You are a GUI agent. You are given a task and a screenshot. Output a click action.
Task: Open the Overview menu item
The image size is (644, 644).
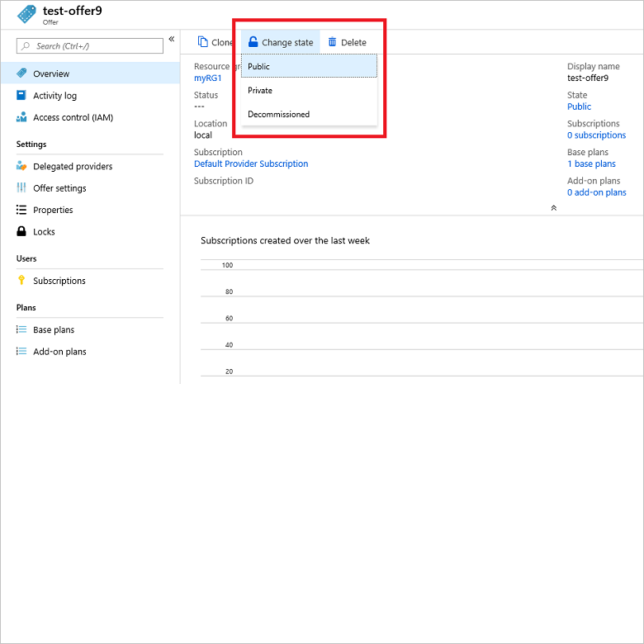(90, 73)
